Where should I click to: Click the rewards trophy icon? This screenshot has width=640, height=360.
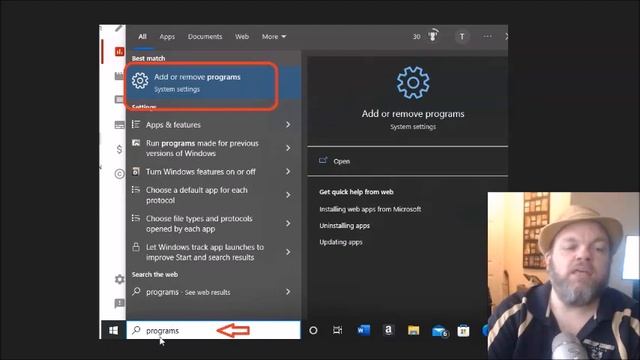coord(432,36)
